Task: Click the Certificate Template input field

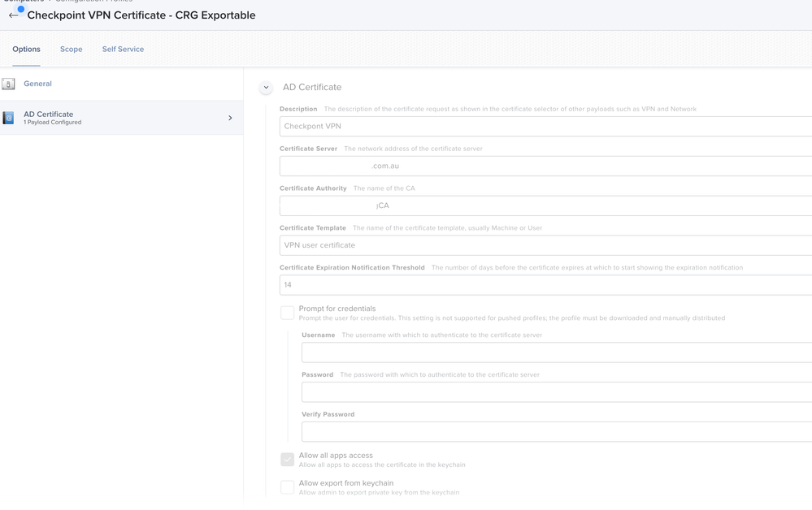Action: (546, 245)
